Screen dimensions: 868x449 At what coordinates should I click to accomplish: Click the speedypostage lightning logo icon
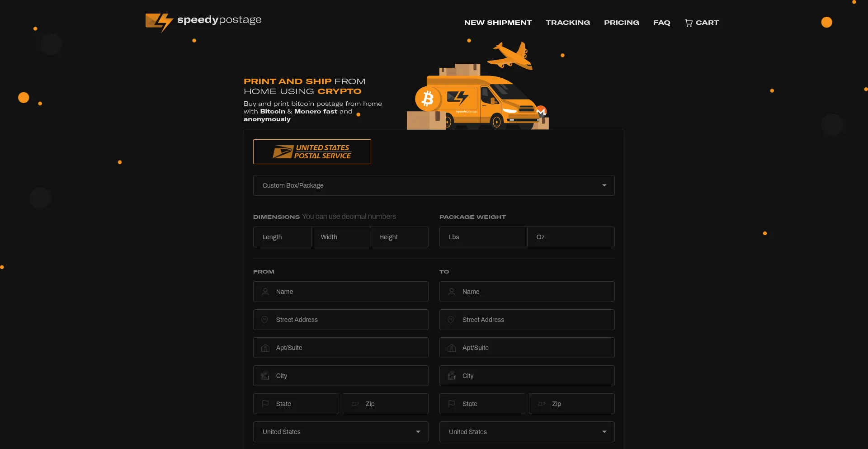pos(159,22)
